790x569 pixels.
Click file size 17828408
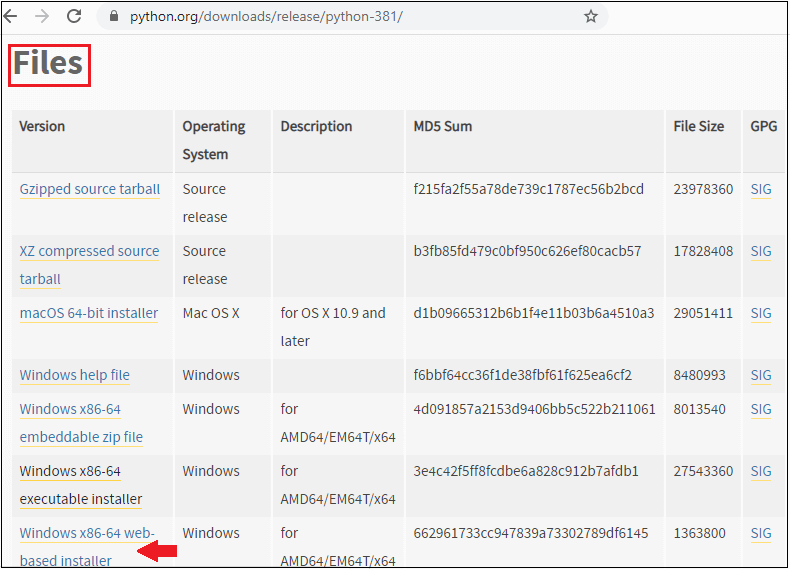703,251
